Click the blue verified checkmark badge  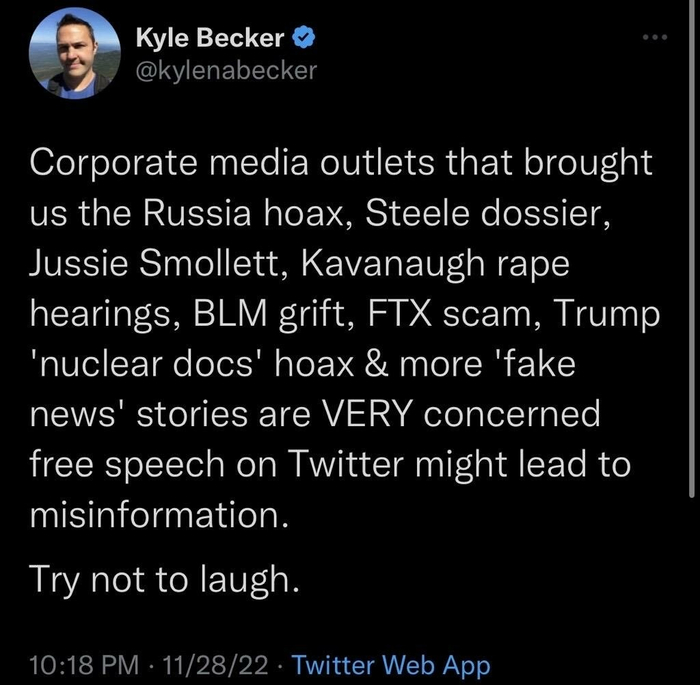[x=306, y=41]
